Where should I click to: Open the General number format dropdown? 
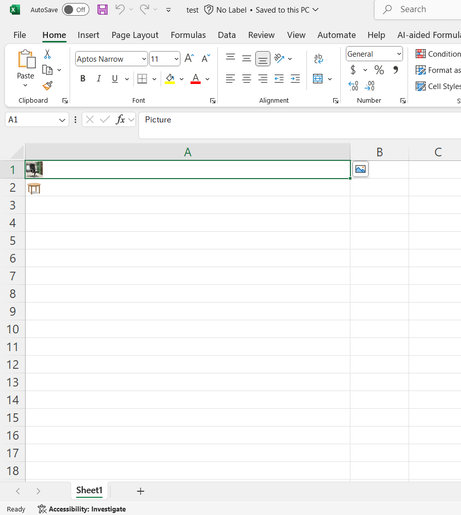point(399,54)
